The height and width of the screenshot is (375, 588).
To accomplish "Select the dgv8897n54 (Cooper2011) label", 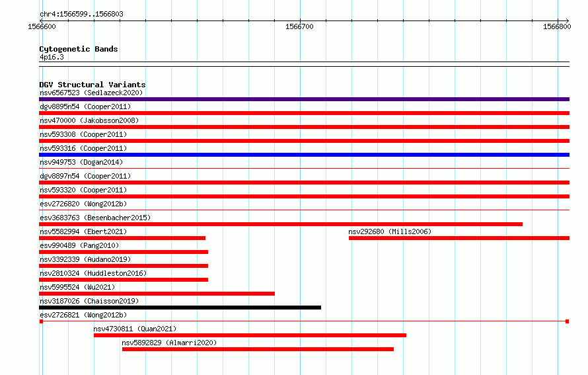I will pyautogui.click(x=85, y=176).
